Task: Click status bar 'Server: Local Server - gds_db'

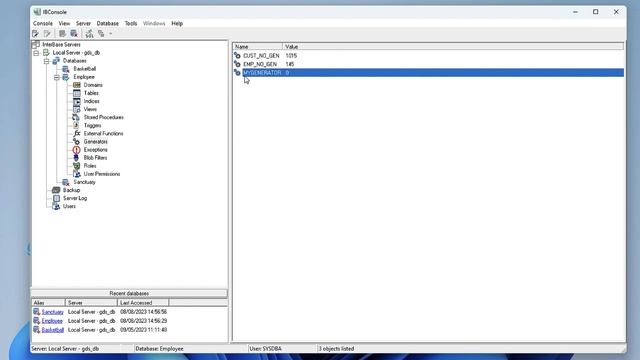Action: click(65, 349)
